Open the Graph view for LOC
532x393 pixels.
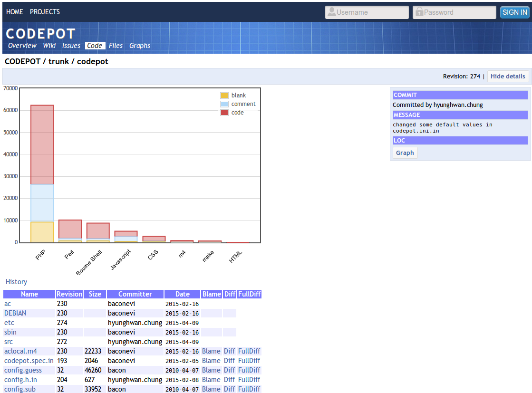[405, 153]
